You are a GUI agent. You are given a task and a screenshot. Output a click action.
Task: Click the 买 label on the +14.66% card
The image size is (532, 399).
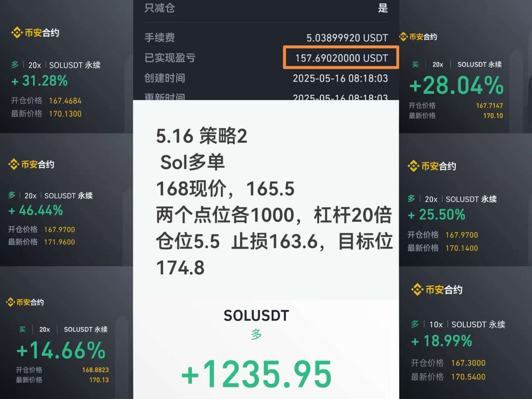(23, 329)
